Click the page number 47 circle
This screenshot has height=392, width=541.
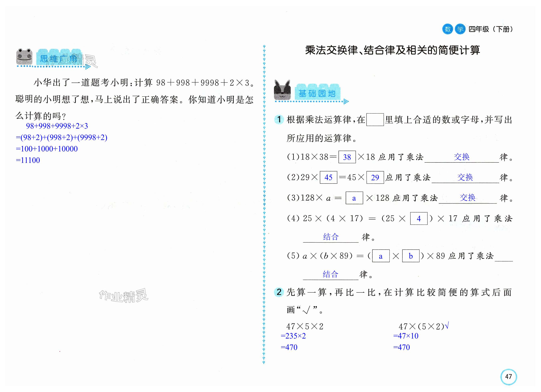point(508,377)
